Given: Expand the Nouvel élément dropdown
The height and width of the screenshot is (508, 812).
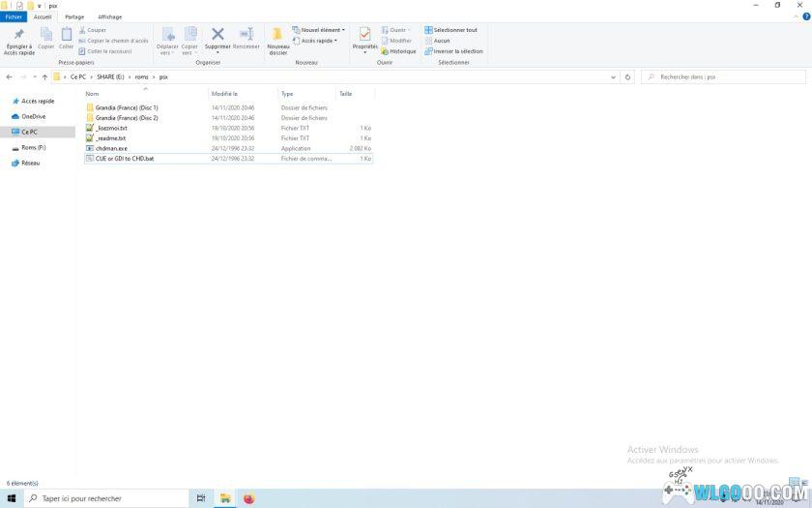Looking at the screenshot, I should pos(322,30).
